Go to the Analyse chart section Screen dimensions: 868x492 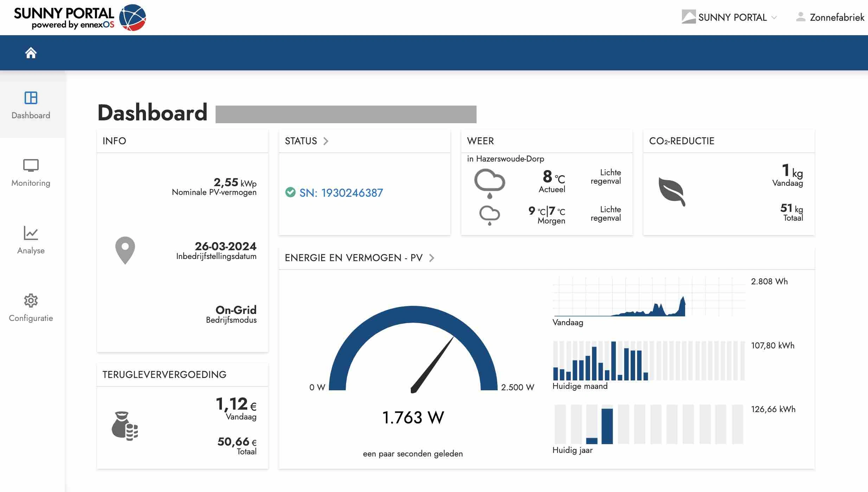pos(31,240)
